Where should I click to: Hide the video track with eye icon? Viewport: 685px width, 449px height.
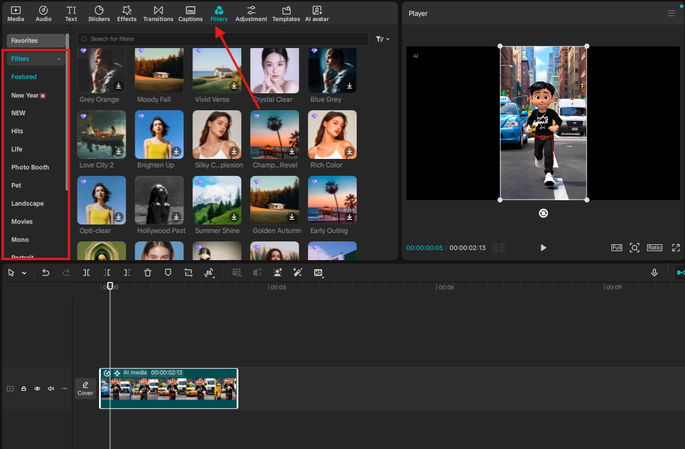click(x=37, y=389)
